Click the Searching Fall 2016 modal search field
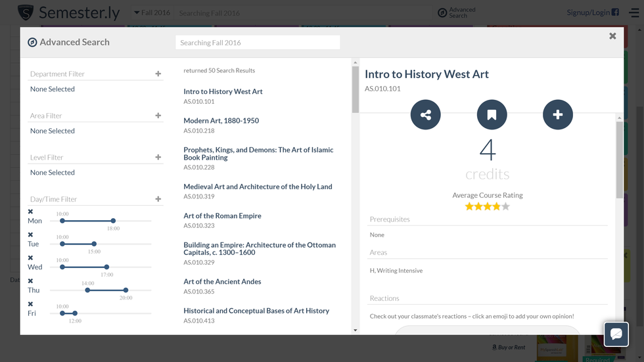Screen dimensions: 644x362 click(258, 43)
